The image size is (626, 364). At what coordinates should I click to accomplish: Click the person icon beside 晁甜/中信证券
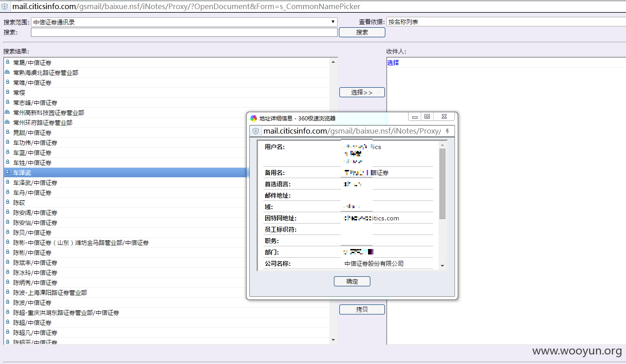(7, 132)
